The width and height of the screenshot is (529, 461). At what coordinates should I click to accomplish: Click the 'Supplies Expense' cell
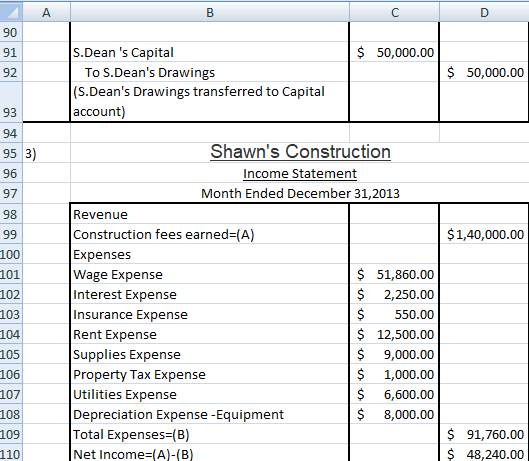[210, 354]
